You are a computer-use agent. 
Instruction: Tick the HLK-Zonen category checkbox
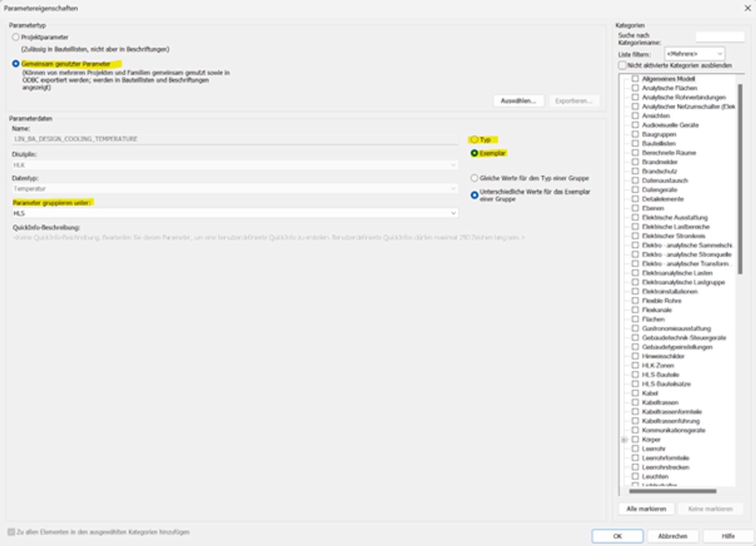coord(635,366)
